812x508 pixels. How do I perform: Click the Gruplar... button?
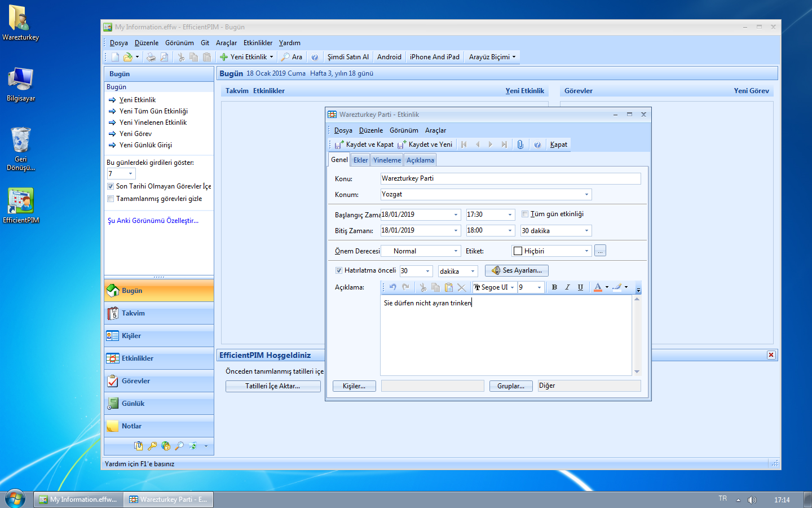coord(511,386)
